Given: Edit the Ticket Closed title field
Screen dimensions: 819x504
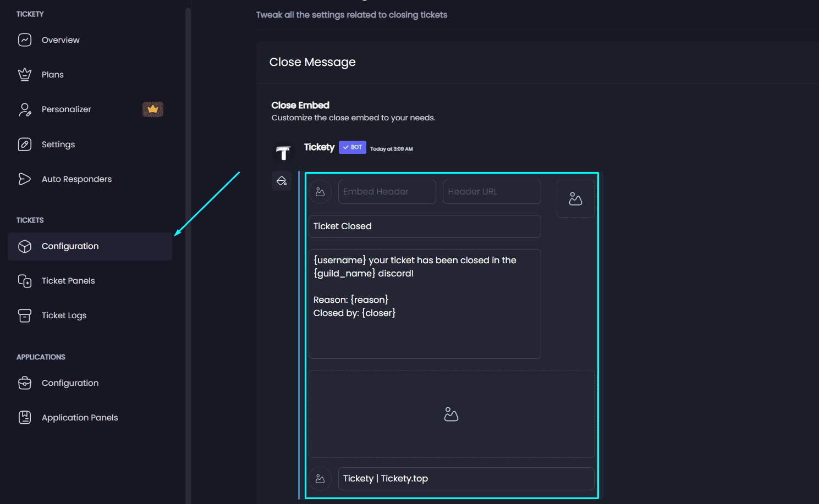Looking at the screenshot, I should [424, 226].
